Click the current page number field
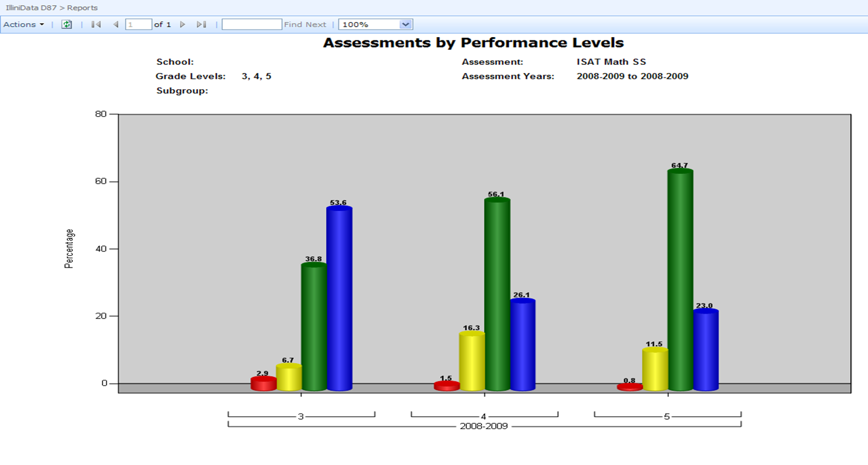This screenshot has height=465, width=868. pyautogui.click(x=138, y=24)
